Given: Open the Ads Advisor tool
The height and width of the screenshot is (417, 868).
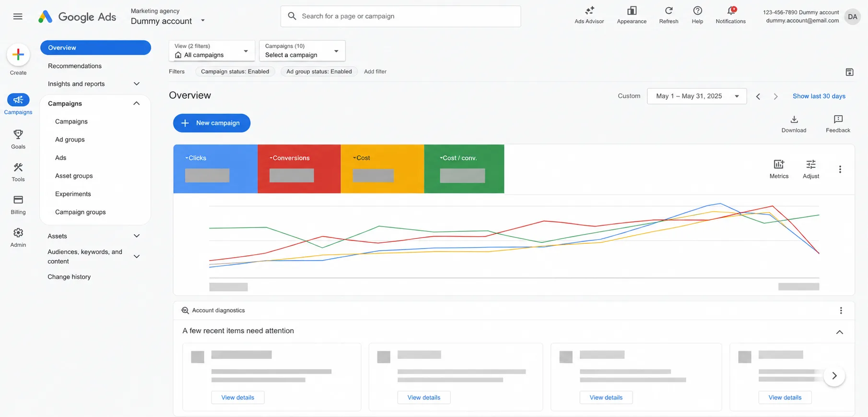Looking at the screenshot, I should tap(589, 15).
